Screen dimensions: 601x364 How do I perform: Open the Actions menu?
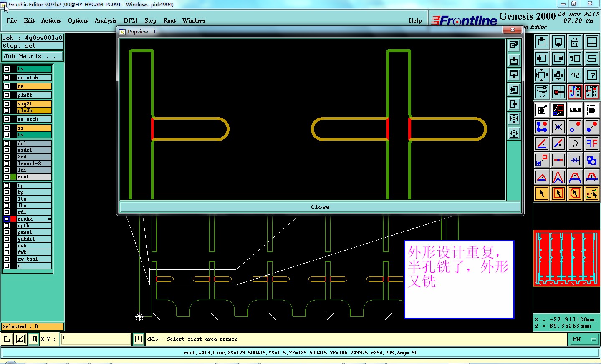(x=51, y=20)
